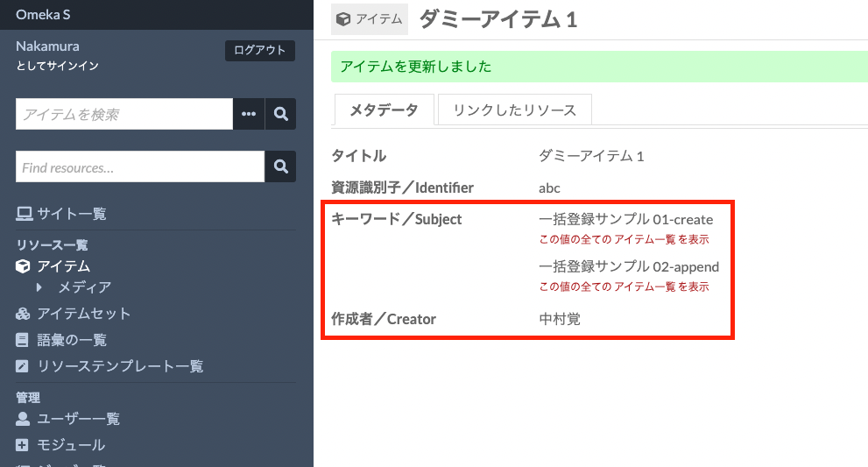868x467 pixels.
Task: Click the キーワード／Subject label
Action: [x=397, y=219]
